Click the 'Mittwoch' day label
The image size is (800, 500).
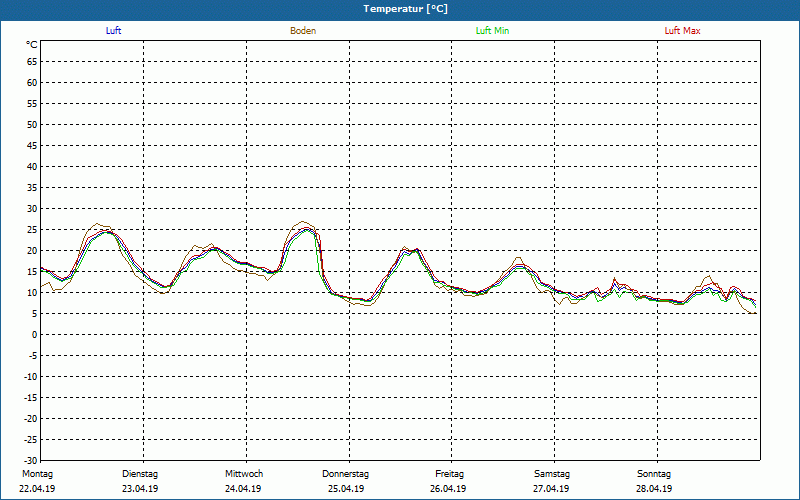[244, 474]
